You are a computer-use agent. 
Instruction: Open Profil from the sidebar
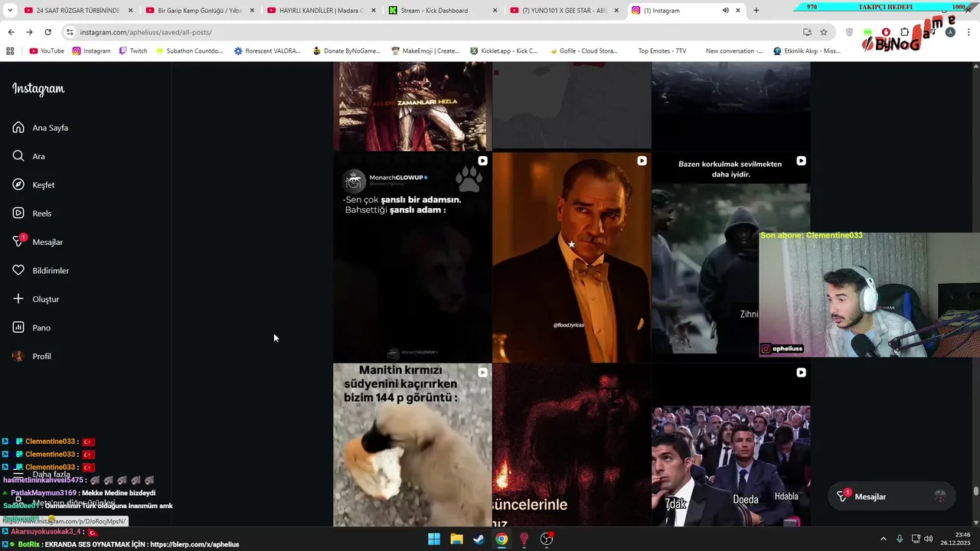tap(32, 356)
